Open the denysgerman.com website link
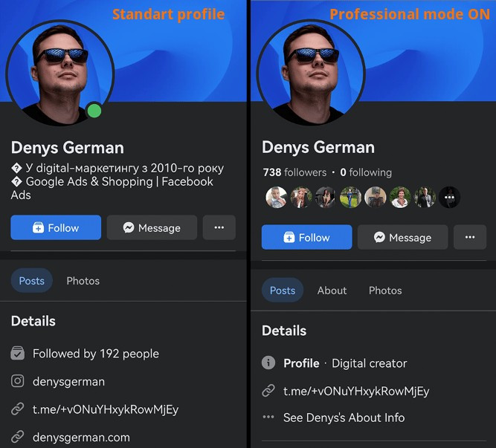This screenshot has height=448, width=496. (x=81, y=437)
